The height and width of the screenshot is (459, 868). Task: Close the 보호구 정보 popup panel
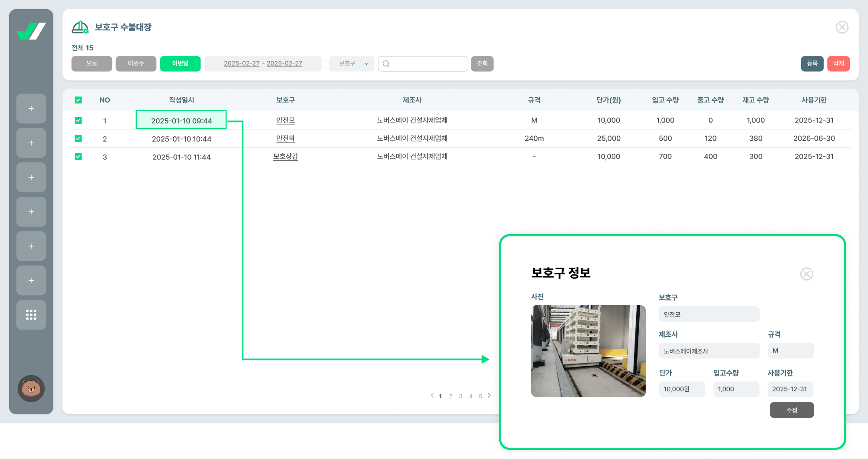tap(806, 274)
